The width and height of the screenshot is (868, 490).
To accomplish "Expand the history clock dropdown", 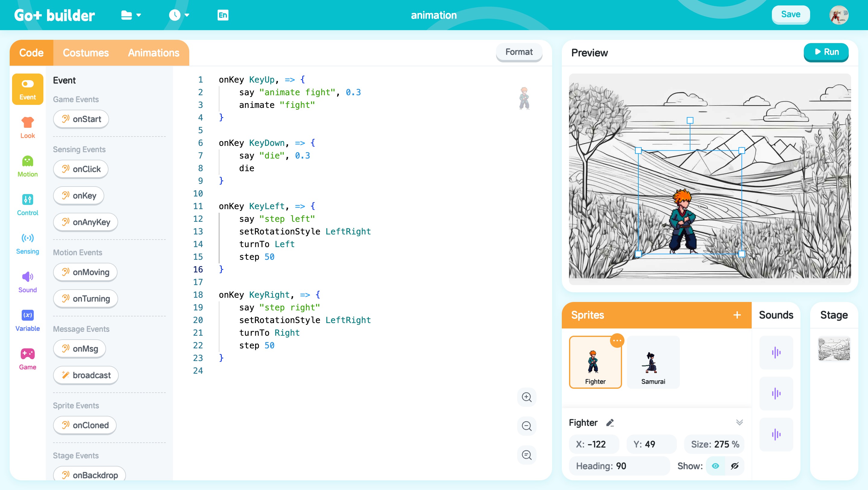I will click(x=180, y=15).
